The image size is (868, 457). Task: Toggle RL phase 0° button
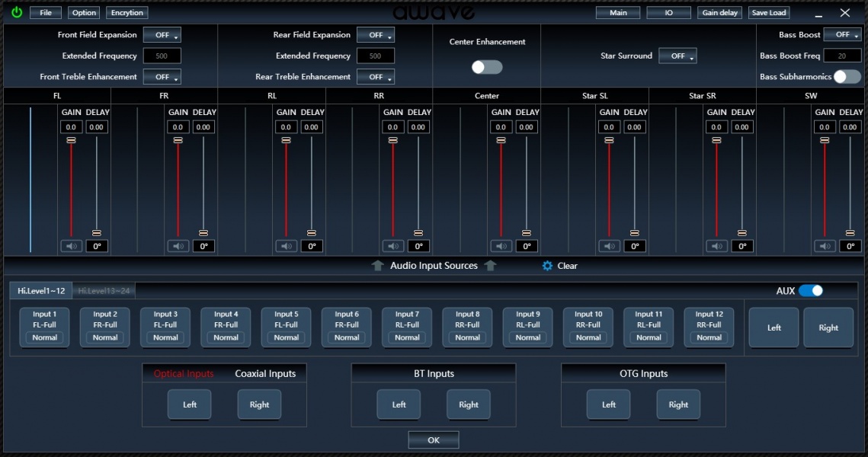click(x=312, y=246)
